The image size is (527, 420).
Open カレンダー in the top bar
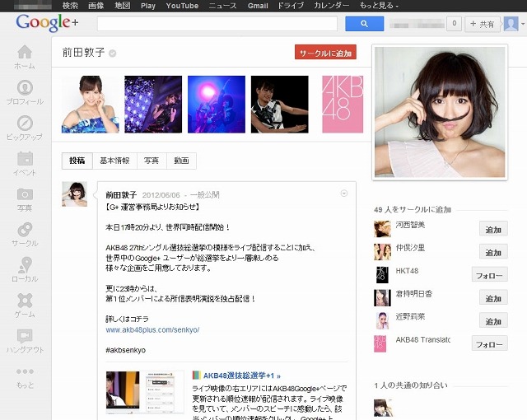coord(331,6)
